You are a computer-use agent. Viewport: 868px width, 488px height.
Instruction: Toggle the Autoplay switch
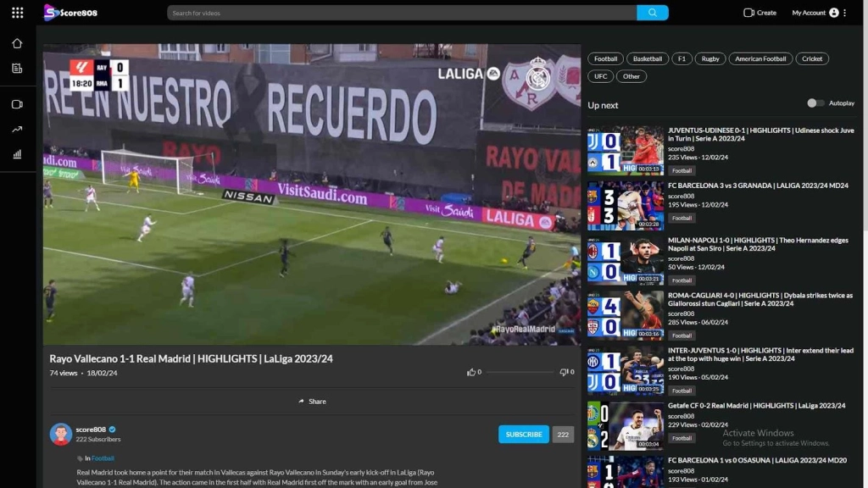[x=815, y=103]
